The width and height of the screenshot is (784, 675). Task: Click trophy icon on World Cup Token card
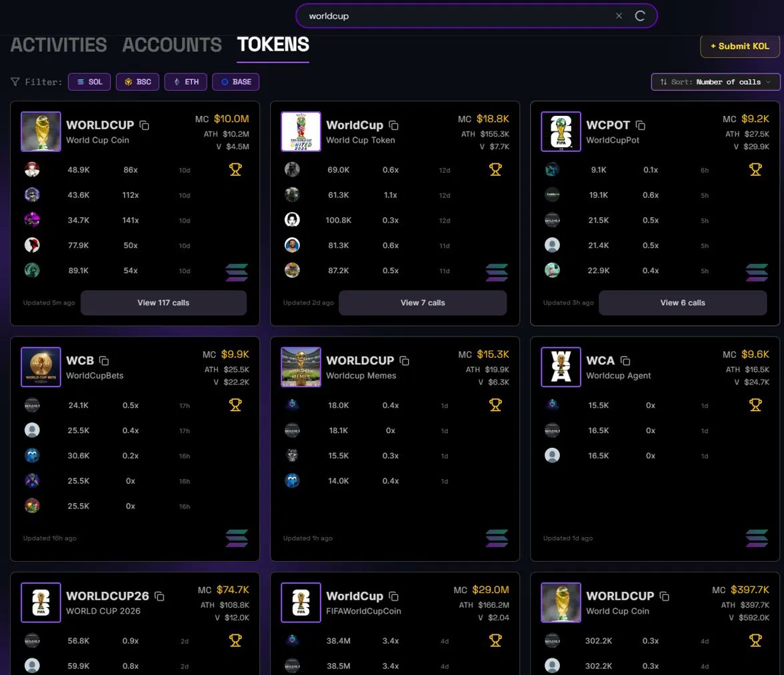coord(495,169)
